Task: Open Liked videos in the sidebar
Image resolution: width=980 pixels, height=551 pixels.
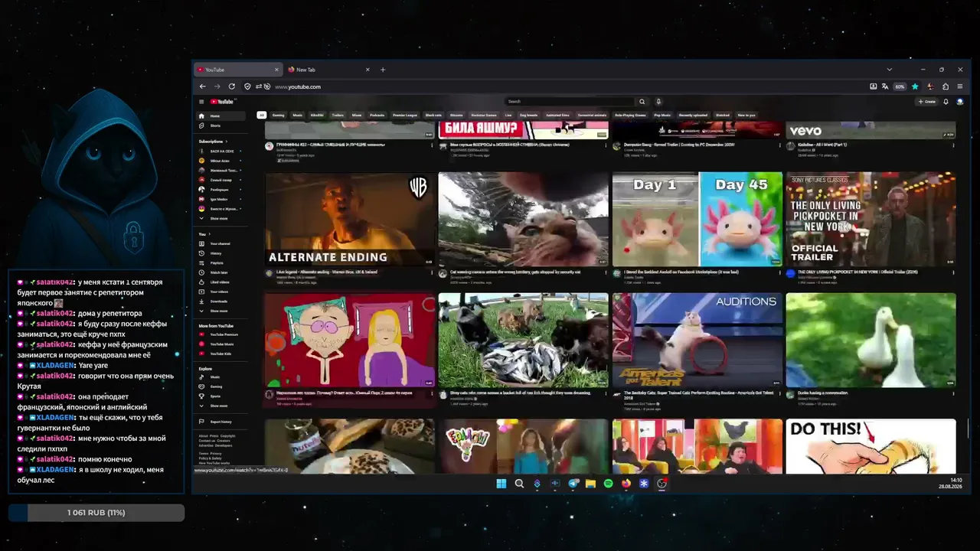Action: click(x=222, y=282)
